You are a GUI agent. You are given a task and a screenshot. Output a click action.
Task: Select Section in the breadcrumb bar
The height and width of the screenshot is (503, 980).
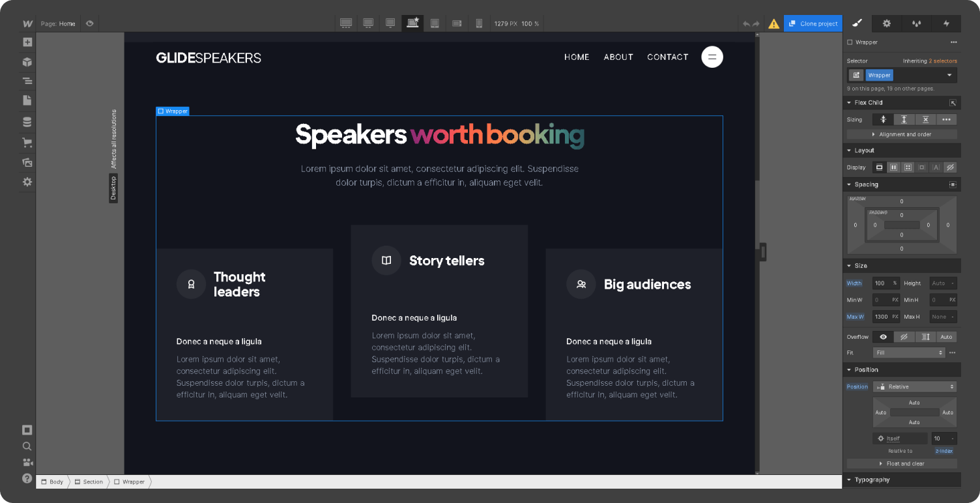pos(89,482)
